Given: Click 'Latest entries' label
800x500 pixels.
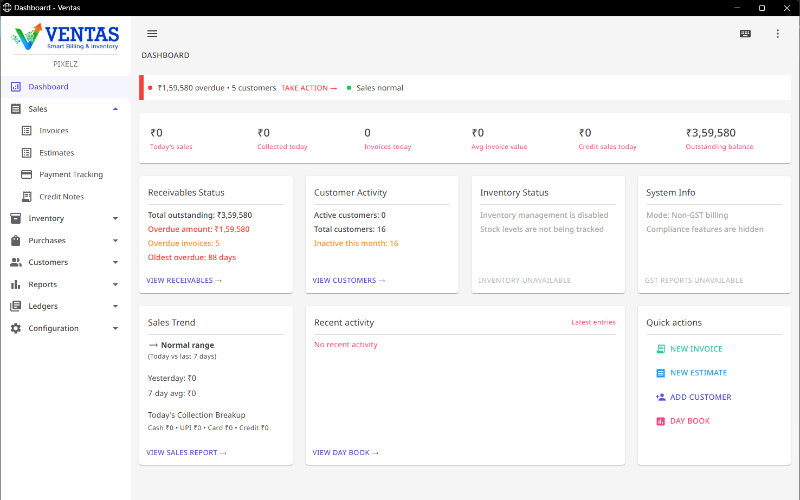Looking at the screenshot, I should pos(593,322).
